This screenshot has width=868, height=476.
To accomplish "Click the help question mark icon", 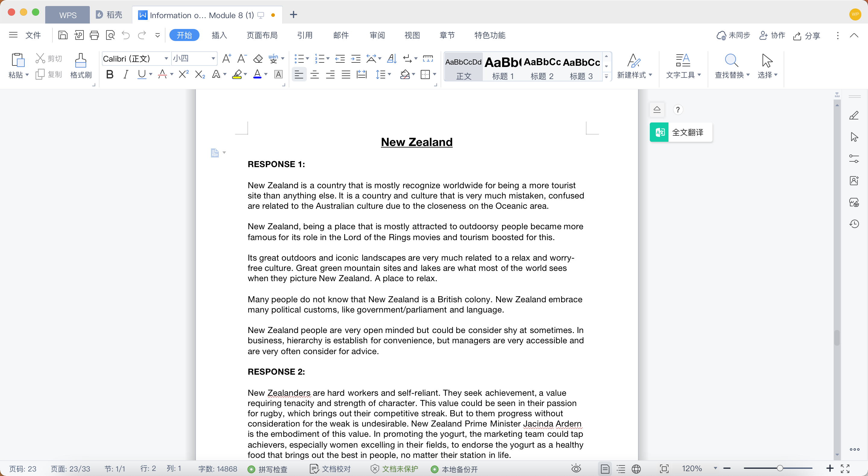I will [678, 109].
